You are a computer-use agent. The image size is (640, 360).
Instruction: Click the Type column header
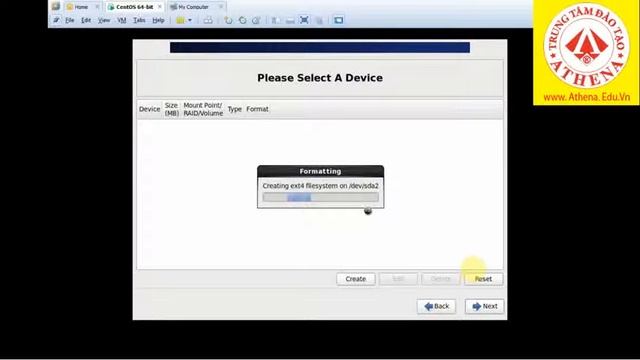(x=235, y=109)
